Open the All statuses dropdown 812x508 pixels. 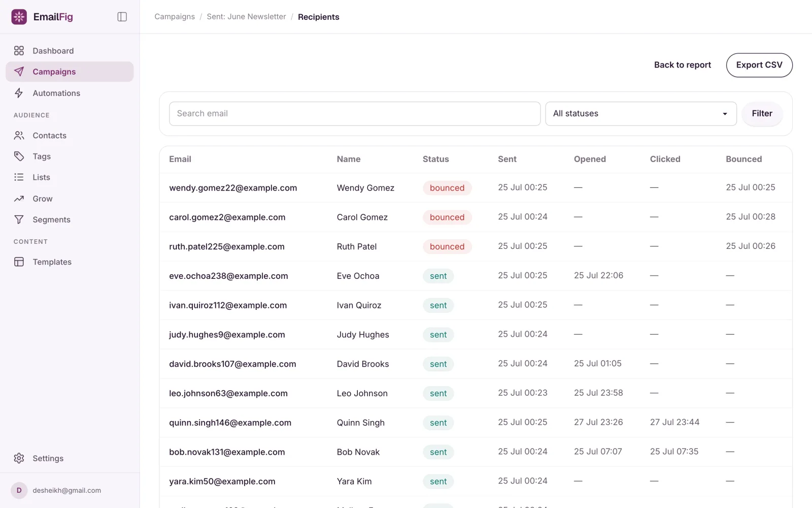click(x=641, y=114)
